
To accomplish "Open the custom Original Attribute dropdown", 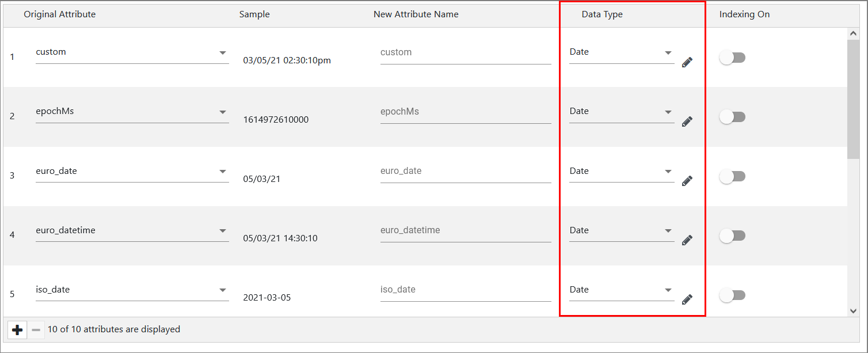I will click(x=223, y=52).
